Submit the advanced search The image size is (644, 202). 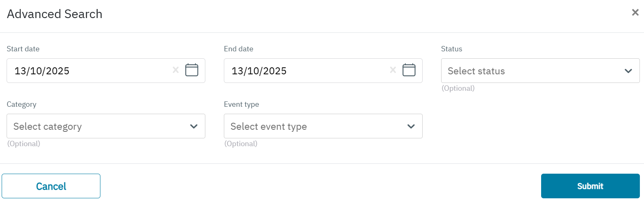[590, 186]
